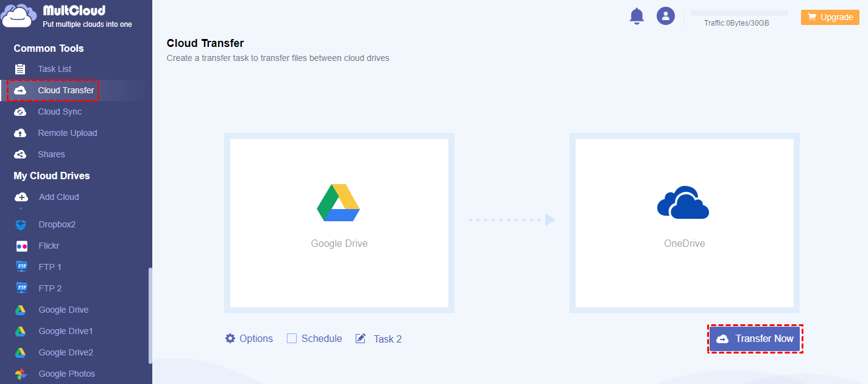Click the Cloud Sync icon
The image size is (868, 384).
[x=20, y=112]
